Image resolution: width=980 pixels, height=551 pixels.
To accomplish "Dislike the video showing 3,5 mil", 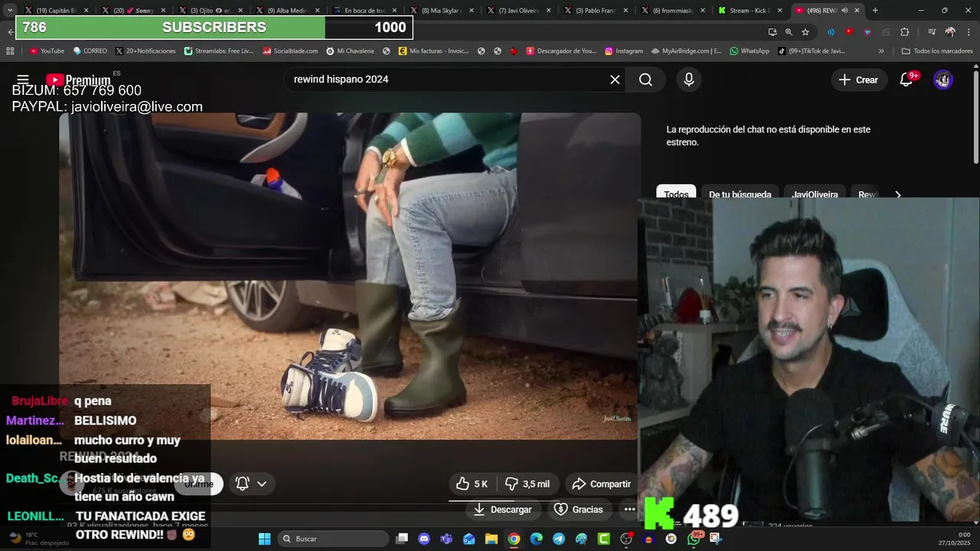I will pos(527,484).
